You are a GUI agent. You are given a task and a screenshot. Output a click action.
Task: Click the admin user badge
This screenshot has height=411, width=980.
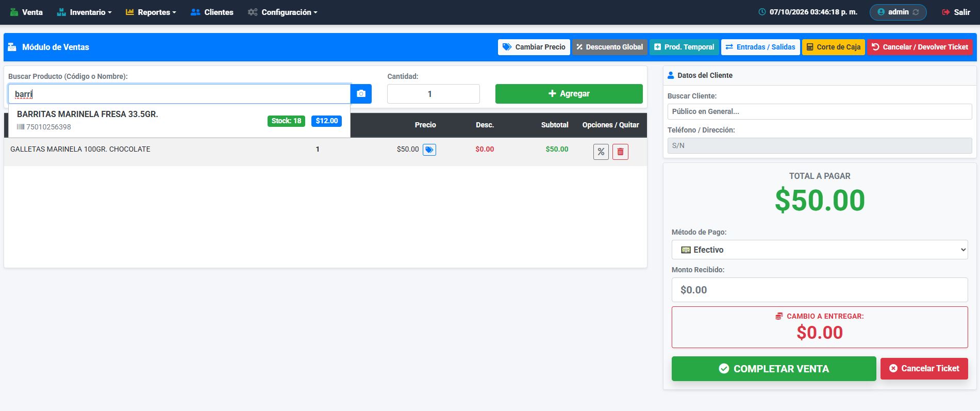click(x=898, y=12)
